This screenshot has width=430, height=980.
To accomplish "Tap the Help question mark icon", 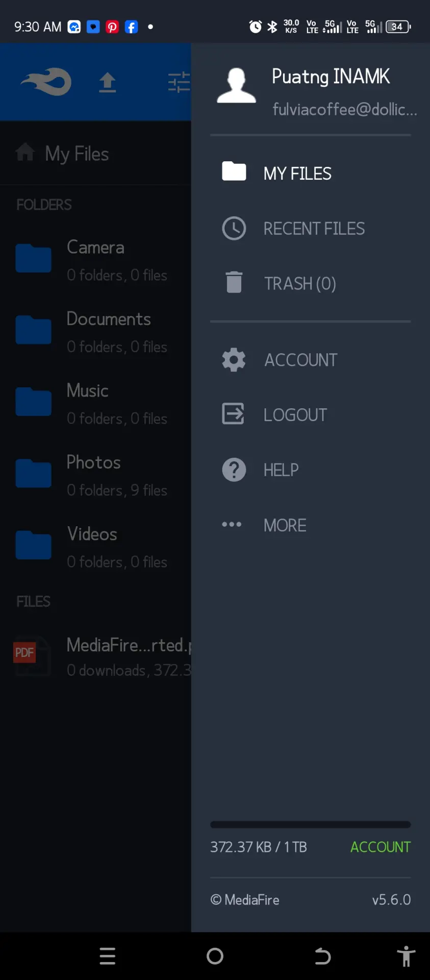I will (x=234, y=470).
